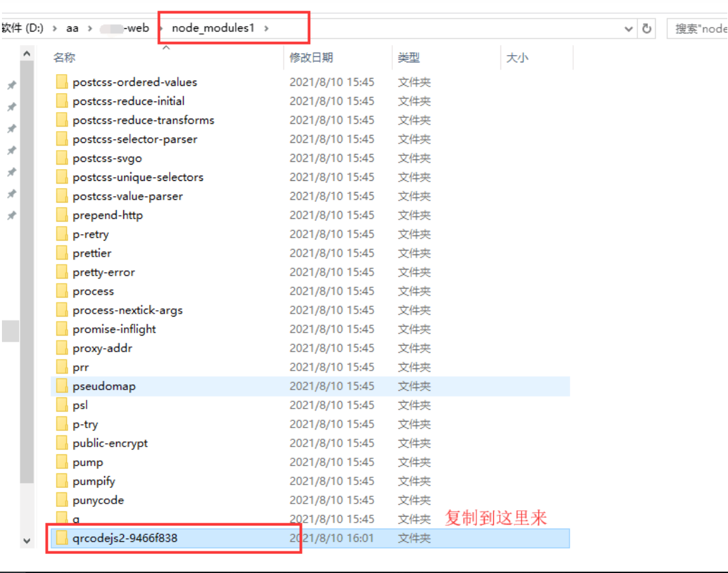Screen dimensions: 728x573
Task: Navigate to the aa breadcrumb item
Action: coord(72,28)
